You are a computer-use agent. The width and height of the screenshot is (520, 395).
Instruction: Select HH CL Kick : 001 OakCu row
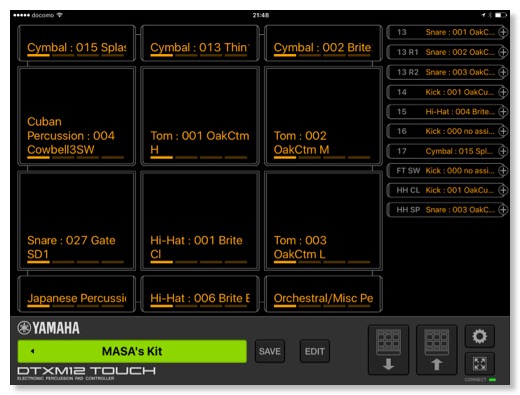tap(447, 190)
